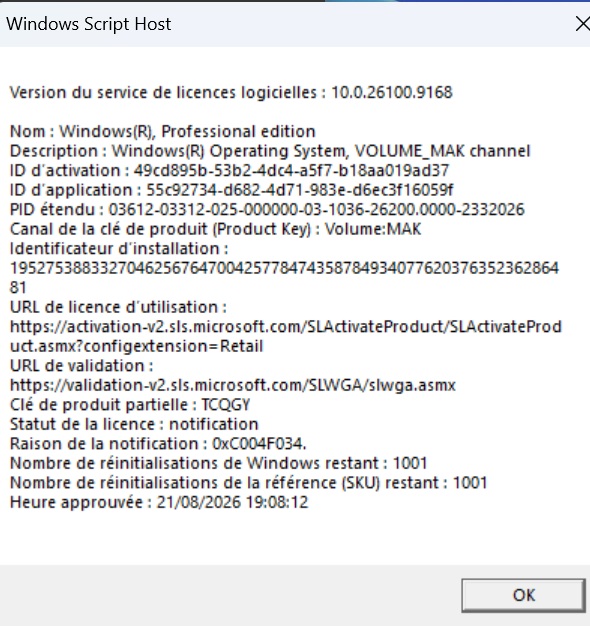Click the Windows Script Host title text

pos(89,24)
